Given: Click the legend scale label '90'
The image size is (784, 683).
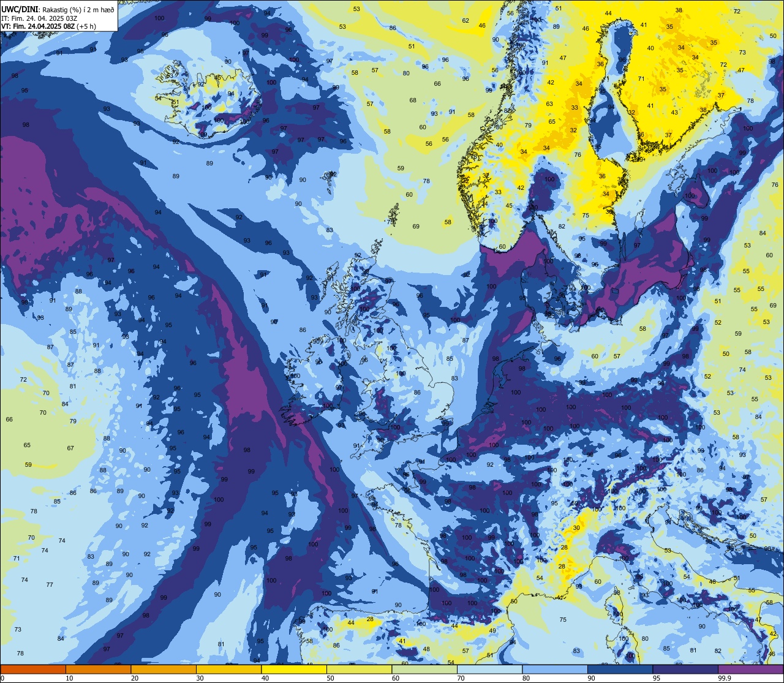Looking at the screenshot, I should (592, 678).
